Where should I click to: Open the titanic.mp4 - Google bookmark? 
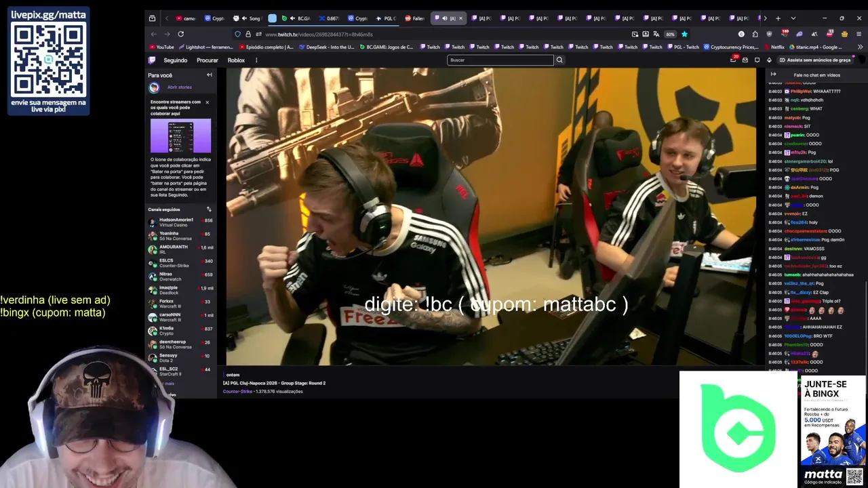click(x=816, y=47)
